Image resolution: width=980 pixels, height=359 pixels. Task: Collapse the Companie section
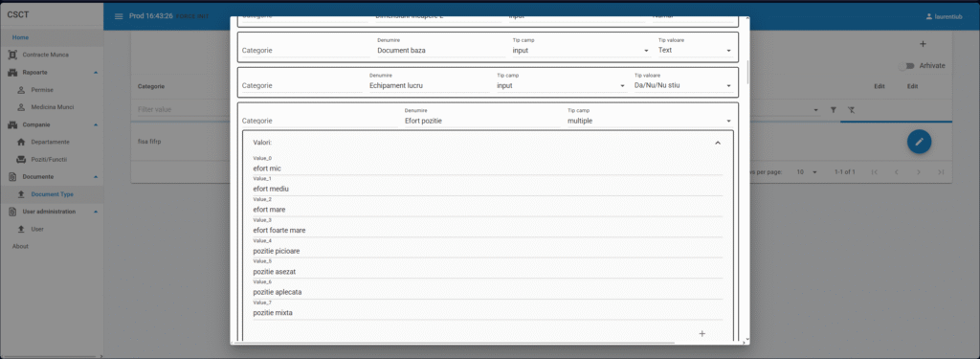[96, 125]
